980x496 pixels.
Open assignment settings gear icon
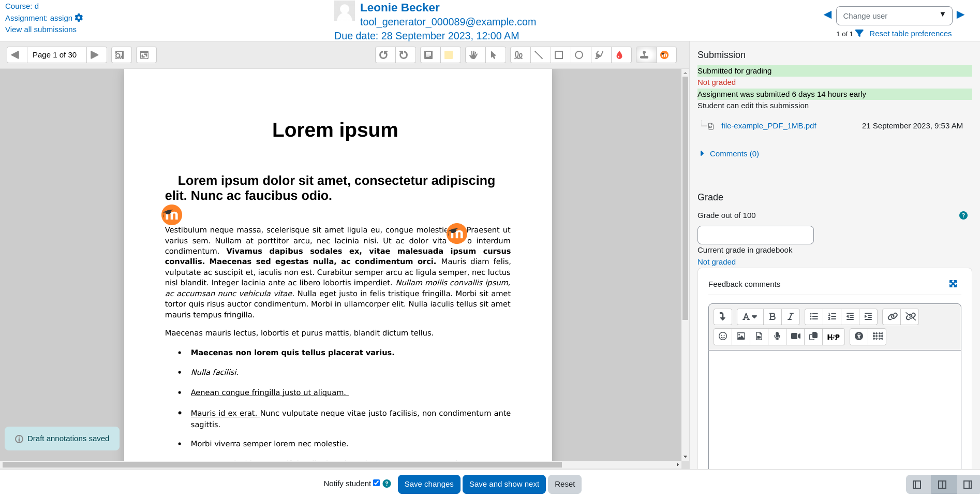coord(79,18)
